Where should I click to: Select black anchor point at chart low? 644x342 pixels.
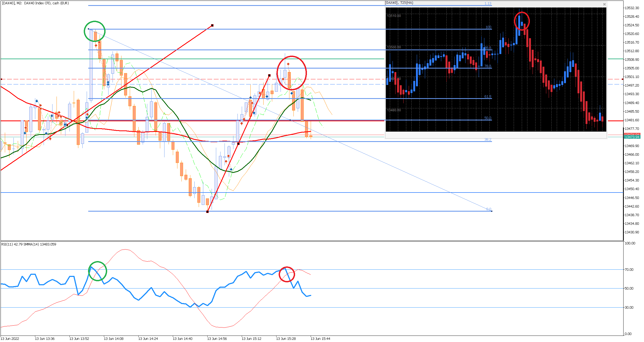(207, 212)
